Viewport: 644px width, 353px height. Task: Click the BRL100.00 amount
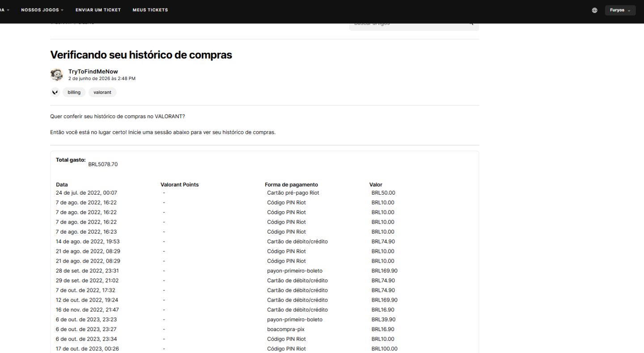pyautogui.click(x=384, y=349)
